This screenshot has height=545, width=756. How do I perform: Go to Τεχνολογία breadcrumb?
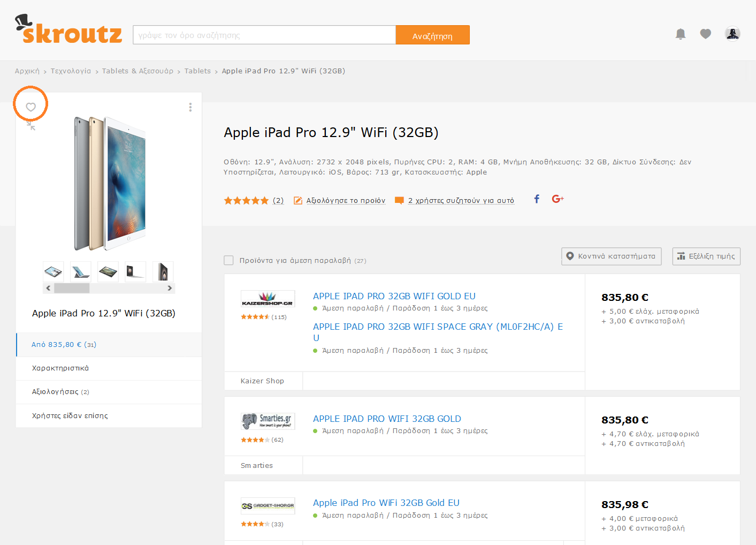[x=71, y=71]
